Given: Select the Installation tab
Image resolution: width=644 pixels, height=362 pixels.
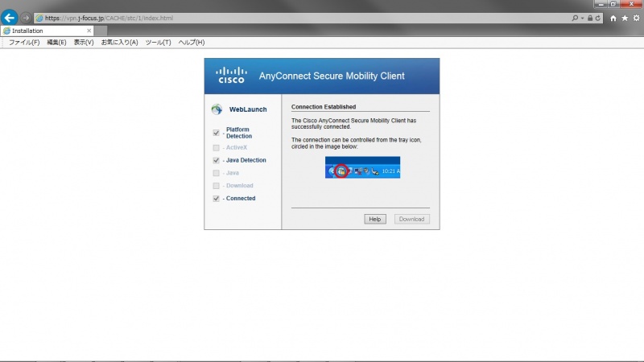Looking at the screenshot, I should click(x=47, y=31).
